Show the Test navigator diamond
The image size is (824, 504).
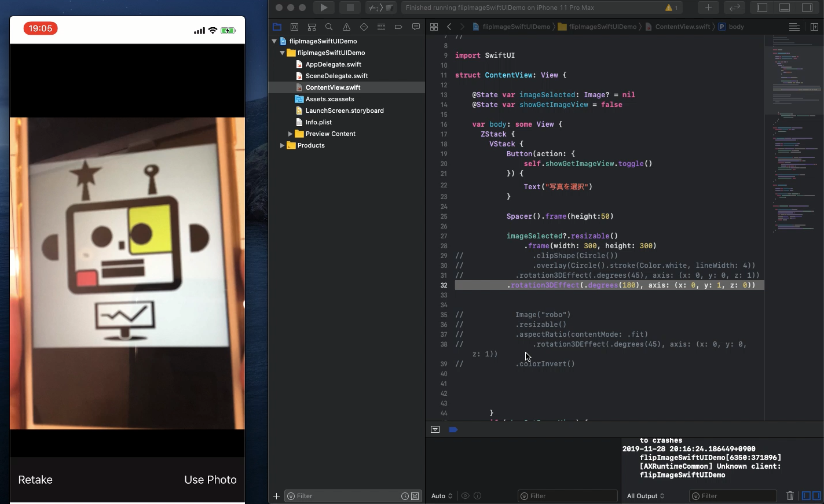[x=364, y=27]
